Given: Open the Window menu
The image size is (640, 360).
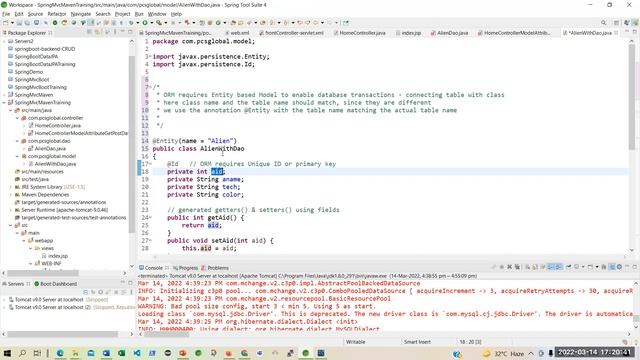Looking at the screenshot, I should [x=157, y=14].
